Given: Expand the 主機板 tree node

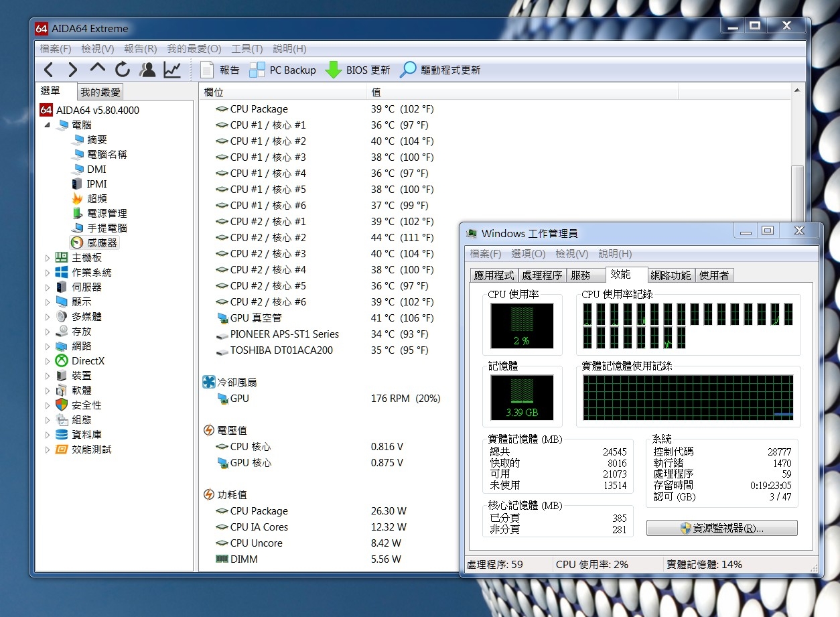Looking at the screenshot, I should pyautogui.click(x=48, y=258).
